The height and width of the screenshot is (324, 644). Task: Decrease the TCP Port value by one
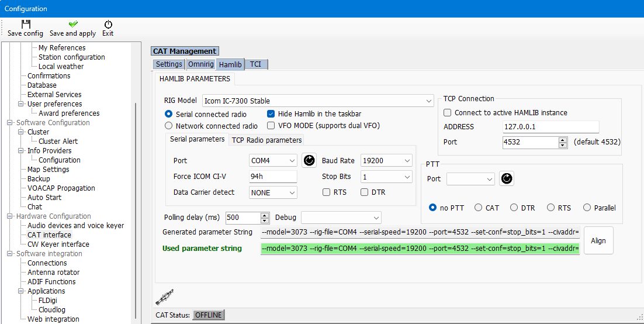tap(563, 144)
